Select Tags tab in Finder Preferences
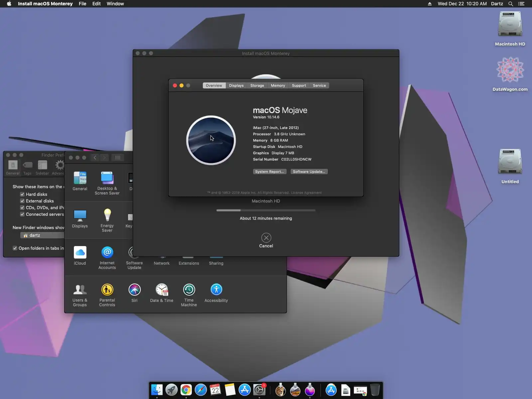Image resolution: width=532 pixels, height=399 pixels. pos(27,168)
